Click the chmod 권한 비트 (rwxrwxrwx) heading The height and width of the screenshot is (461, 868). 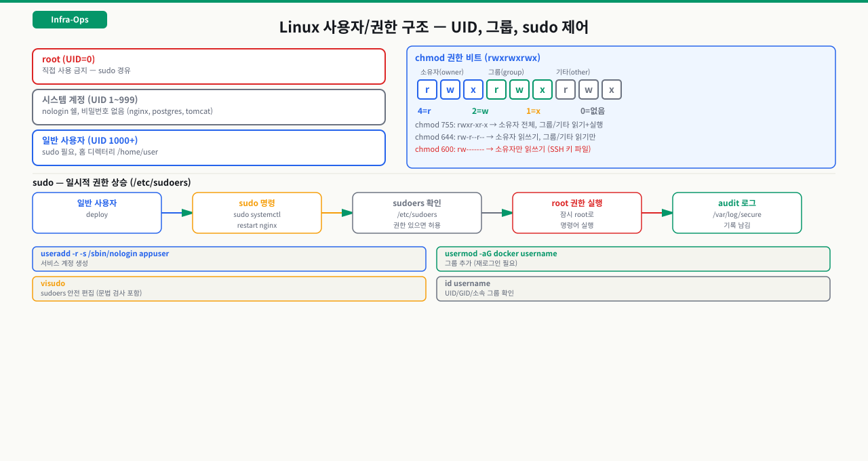point(477,58)
